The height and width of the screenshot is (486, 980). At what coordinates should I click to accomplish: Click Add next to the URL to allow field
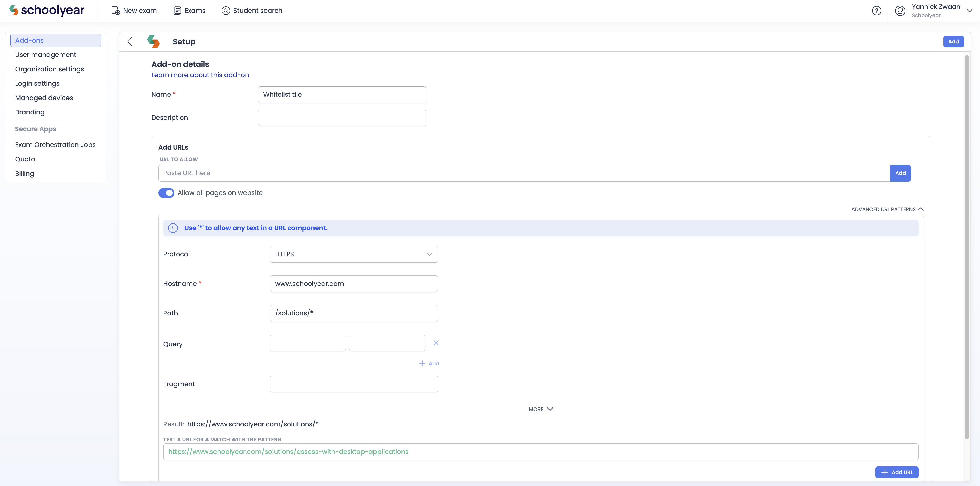coord(900,173)
